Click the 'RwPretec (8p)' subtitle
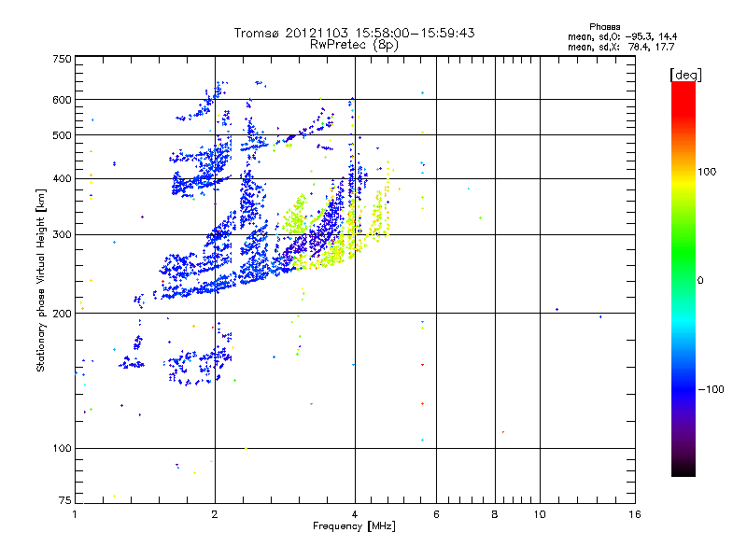Viewport: 747px width, 560px height. pos(354,45)
